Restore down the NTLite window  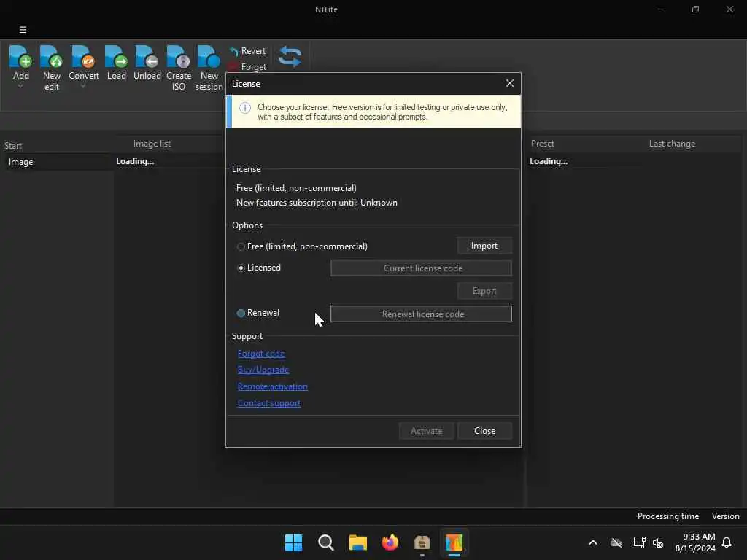click(x=695, y=9)
